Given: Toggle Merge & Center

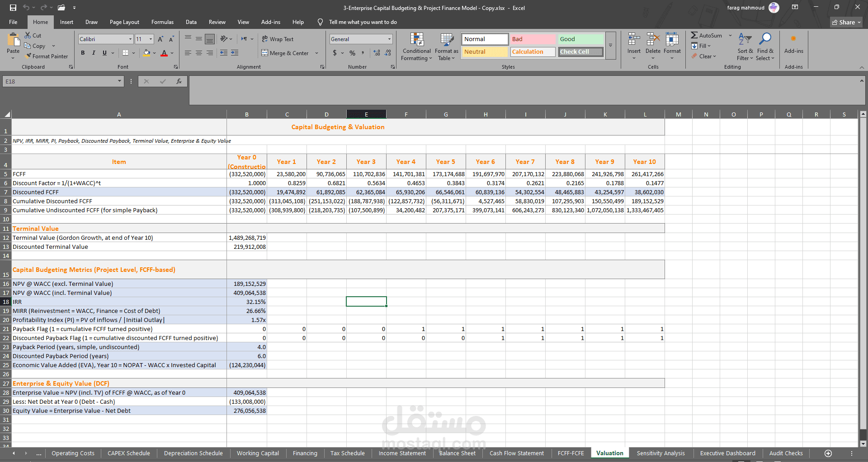Looking at the screenshot, I should [x=285, y=53].
